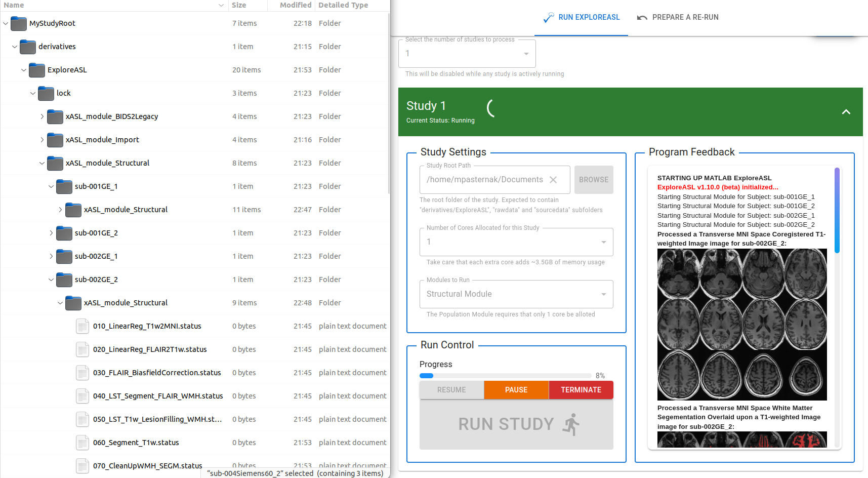
Task: Open the T1-weighted MNI brain slices image
Action: click(x=742, y=325)
